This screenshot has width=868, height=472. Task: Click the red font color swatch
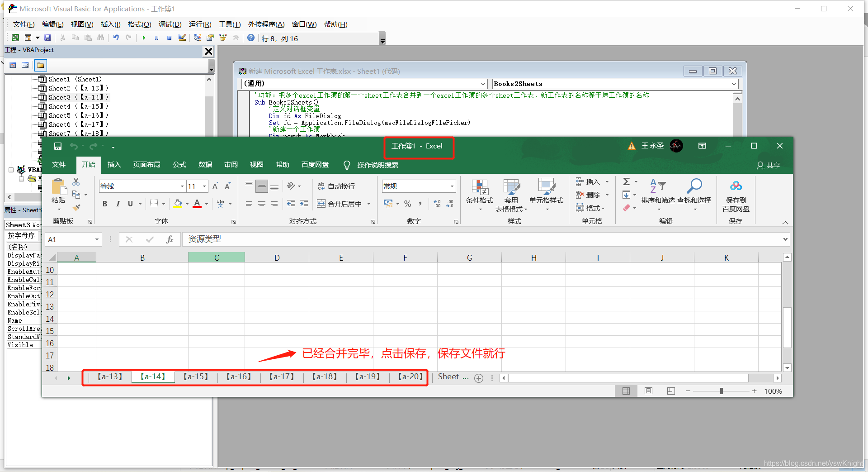point(197,204)
